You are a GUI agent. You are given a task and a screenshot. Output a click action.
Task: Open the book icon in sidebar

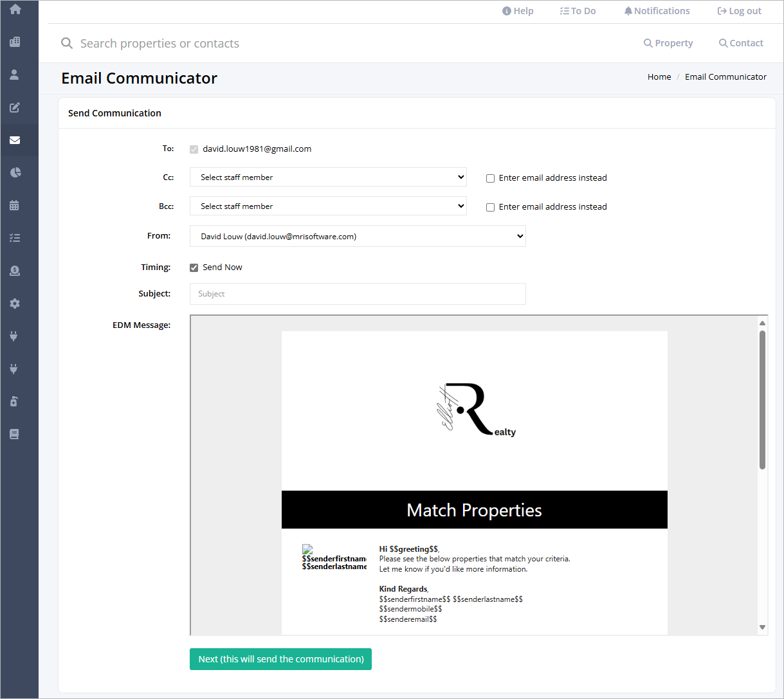coord(15,434)
